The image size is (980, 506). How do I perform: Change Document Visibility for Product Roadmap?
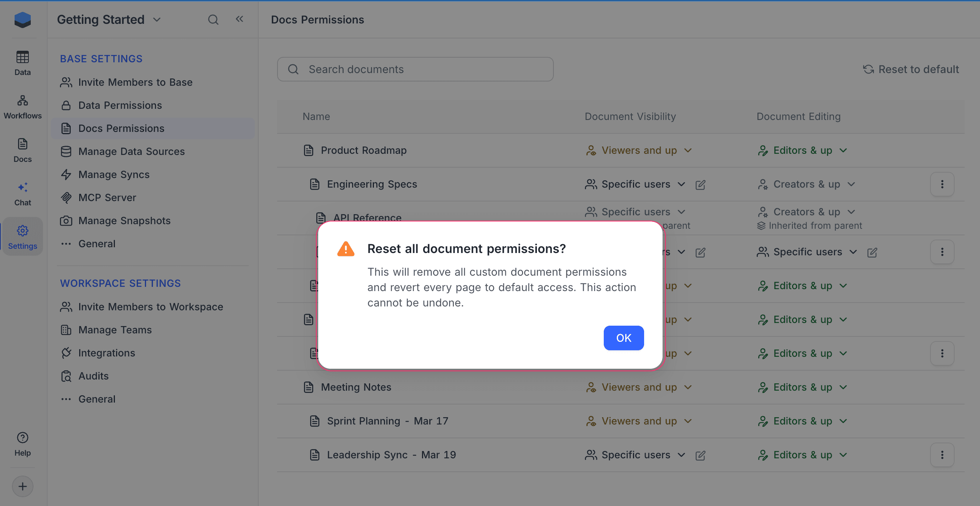tap(639, 150)
